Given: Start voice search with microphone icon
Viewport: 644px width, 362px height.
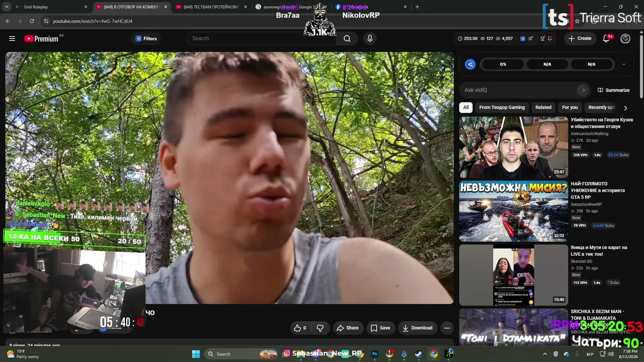Looking at the screenshot, I should point(370,39).
